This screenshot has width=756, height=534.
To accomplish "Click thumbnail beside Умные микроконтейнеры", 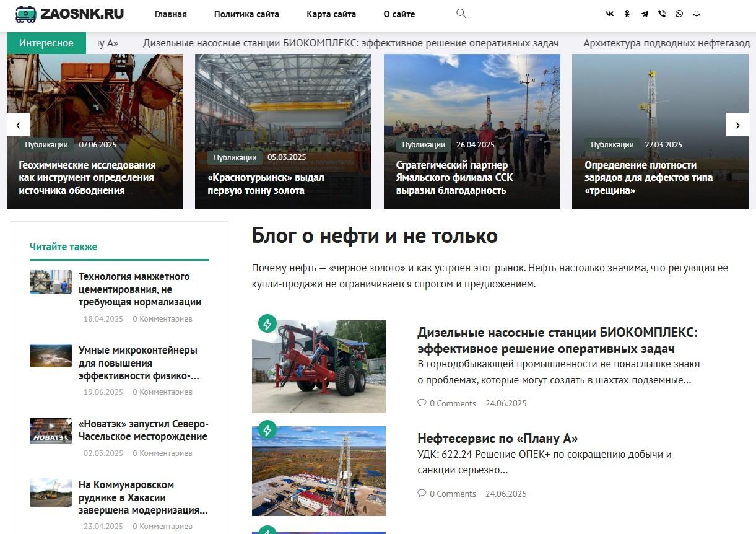I will (x=51, y=356).
